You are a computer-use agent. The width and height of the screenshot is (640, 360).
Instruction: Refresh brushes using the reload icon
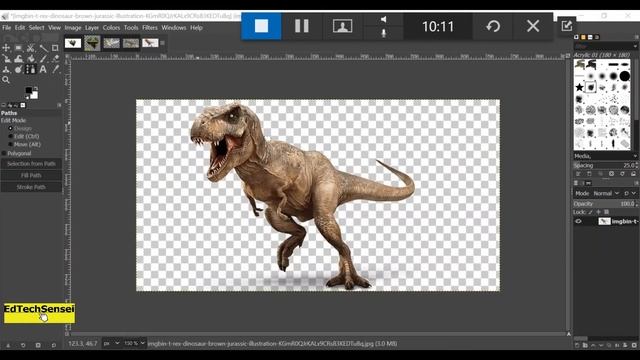tap(622, 174)
